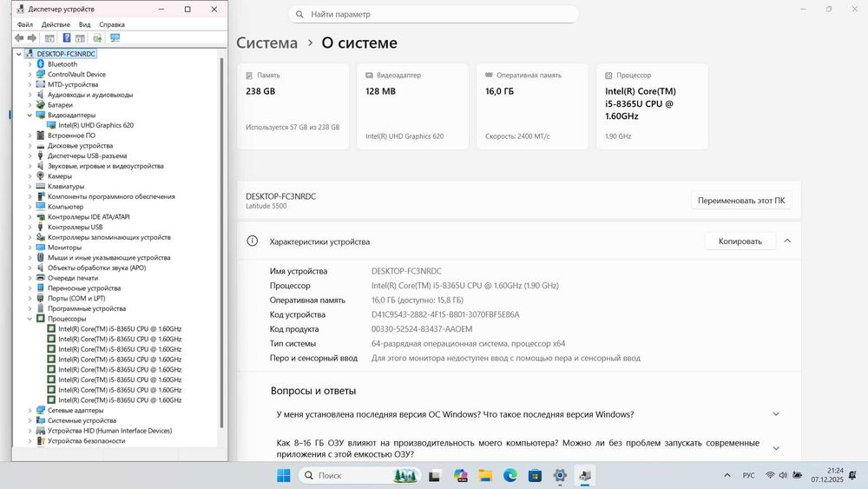Collapse the Процессоры tree node
The width and height of the screenshot is (868, 489).
click(30, 319)
